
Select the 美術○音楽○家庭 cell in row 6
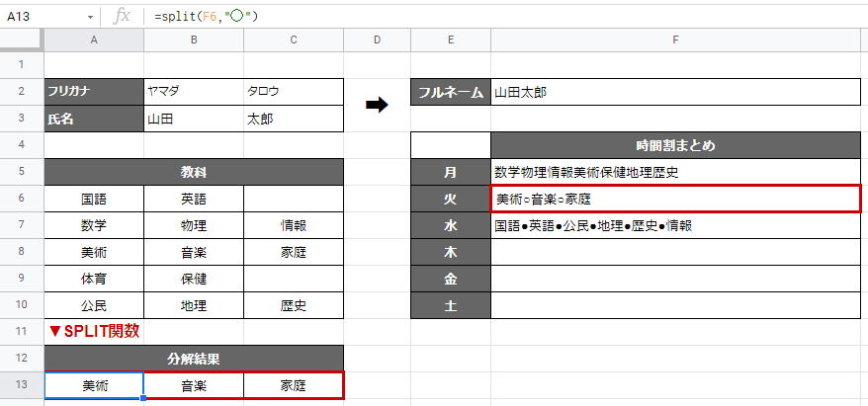675,199
